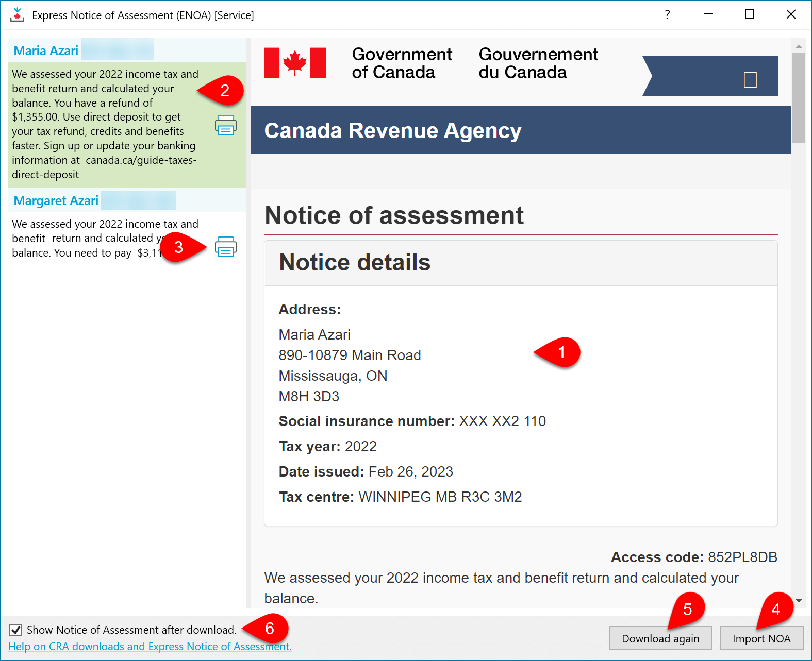
Task: Print Maria Azari's notice of assessment
Action: [x=225, y=125]
